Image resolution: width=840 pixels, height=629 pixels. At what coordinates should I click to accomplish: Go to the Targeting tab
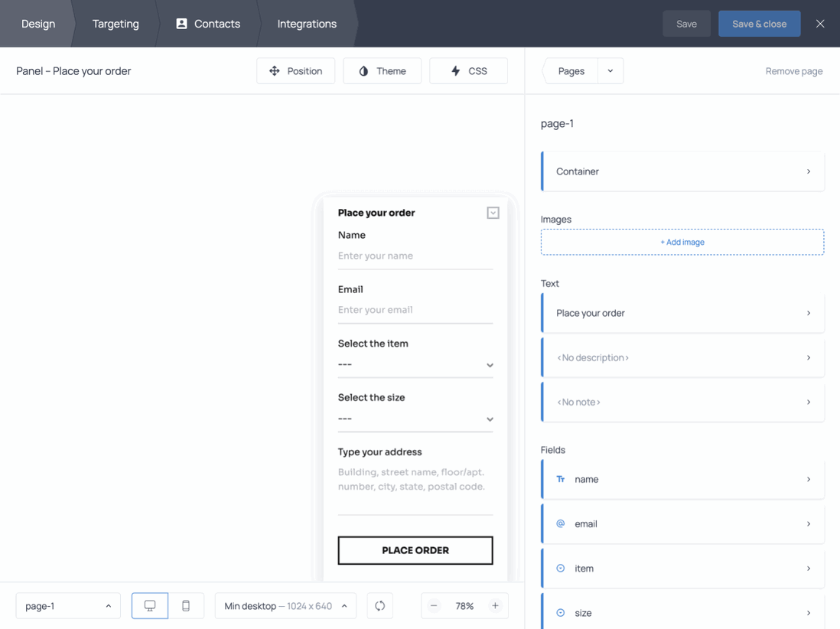click(116, 24)
